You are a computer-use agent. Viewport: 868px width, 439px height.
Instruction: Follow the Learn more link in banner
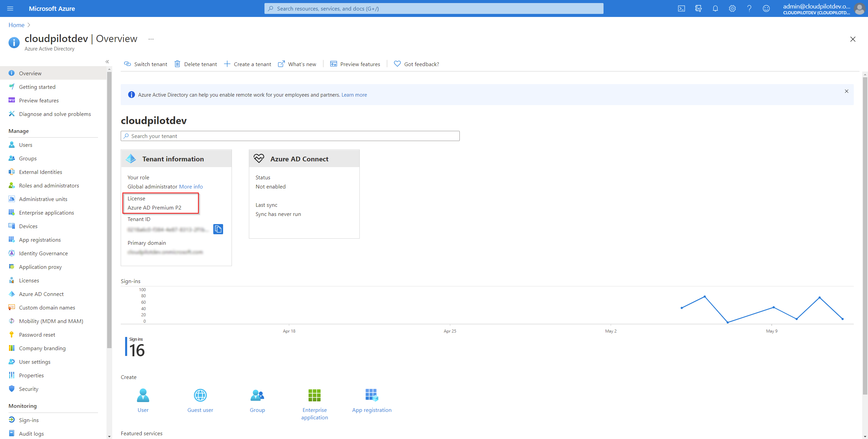coord(354,95)
